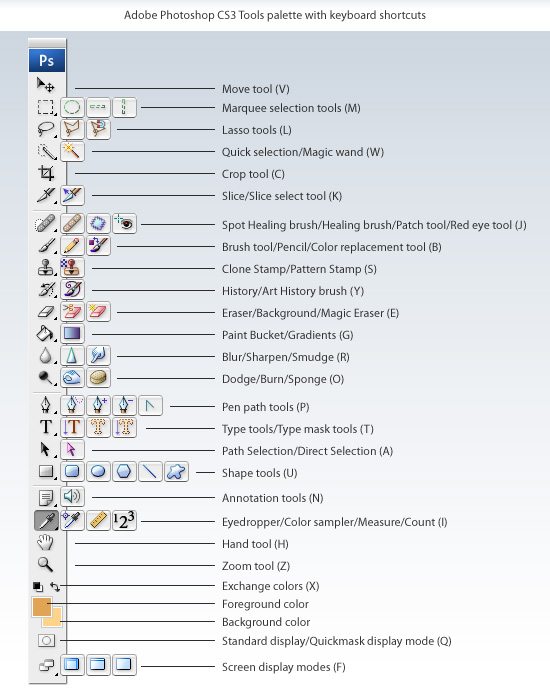Select the Lasso tool

pos(46,129)
